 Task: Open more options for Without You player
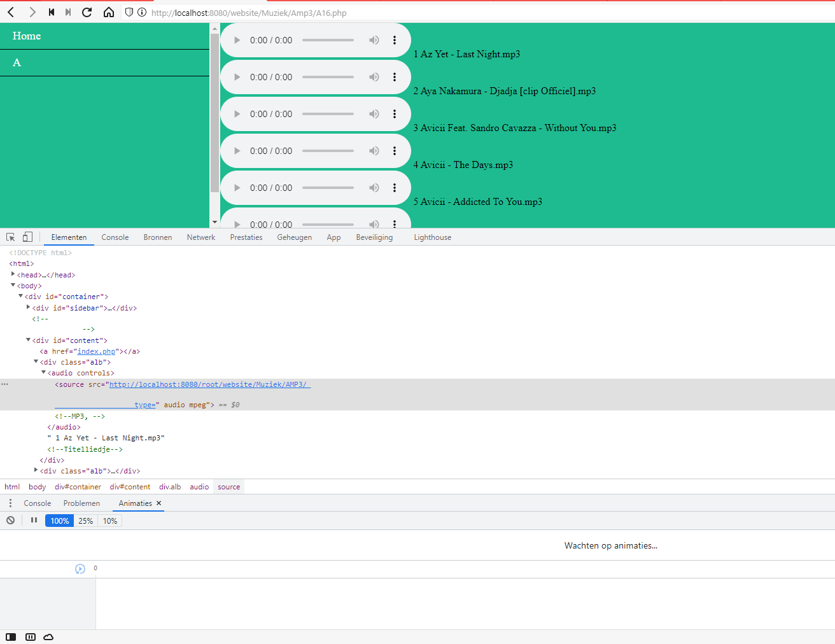[x=395, y=114]
